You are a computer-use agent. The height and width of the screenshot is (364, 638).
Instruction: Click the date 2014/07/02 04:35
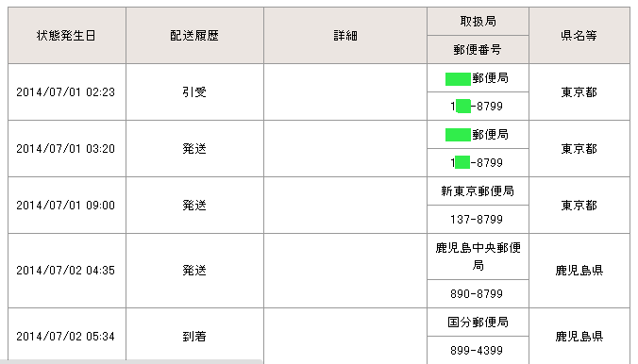(x=65, y=271)
